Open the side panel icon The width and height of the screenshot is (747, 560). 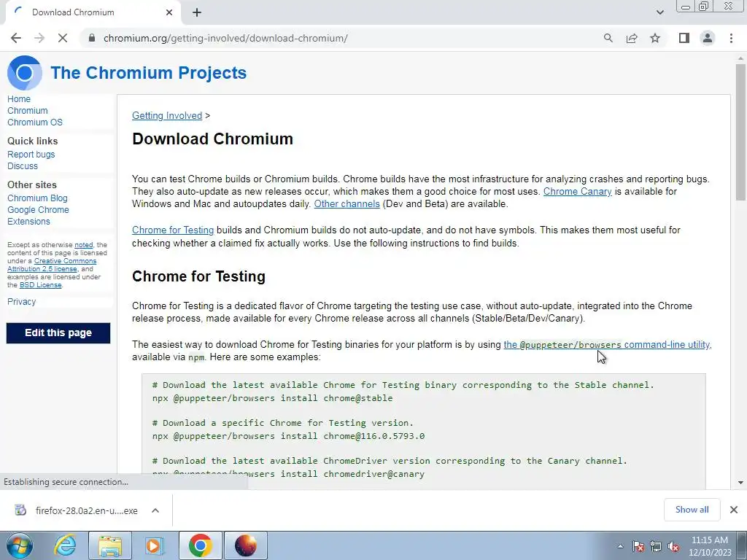coord(684,38)
